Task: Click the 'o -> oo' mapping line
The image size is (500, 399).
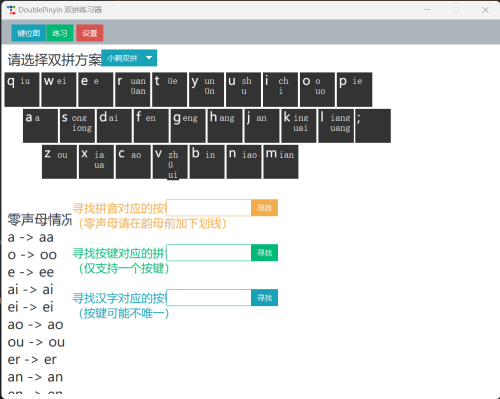Action: pos(32,255)
